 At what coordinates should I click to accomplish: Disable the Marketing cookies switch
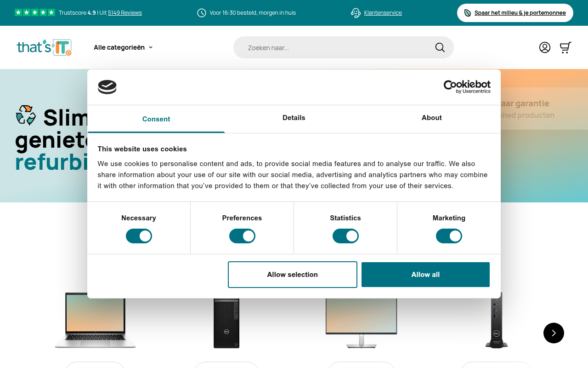tap(449, 236)
